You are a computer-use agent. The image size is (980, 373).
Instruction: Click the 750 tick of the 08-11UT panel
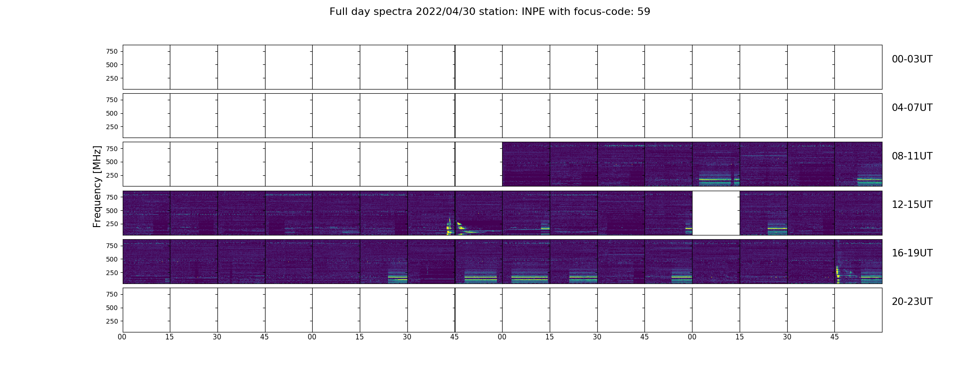click(x=112, y=148)
